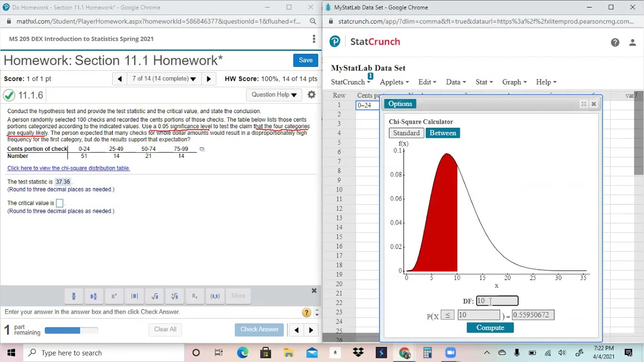Open the Data menu in StatCrunch

pyautogui.click(x=455, y=82)
